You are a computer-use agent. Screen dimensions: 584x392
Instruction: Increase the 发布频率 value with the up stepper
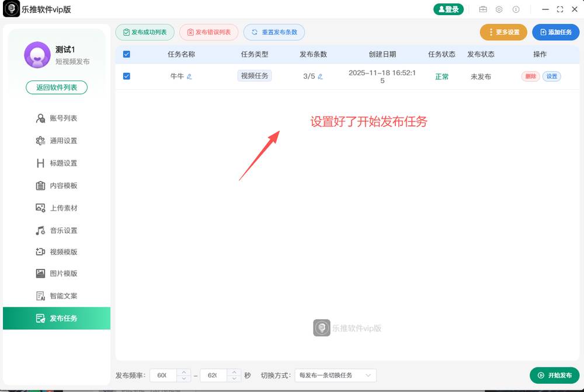coord(185,372)
